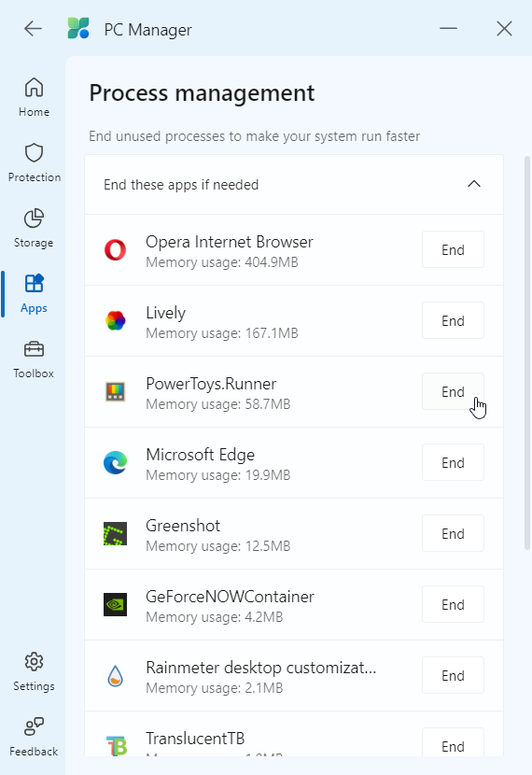Click the Greenshot app icon
Image resolution: width=532 pixels, height=775 pixels.
point(115,534)
